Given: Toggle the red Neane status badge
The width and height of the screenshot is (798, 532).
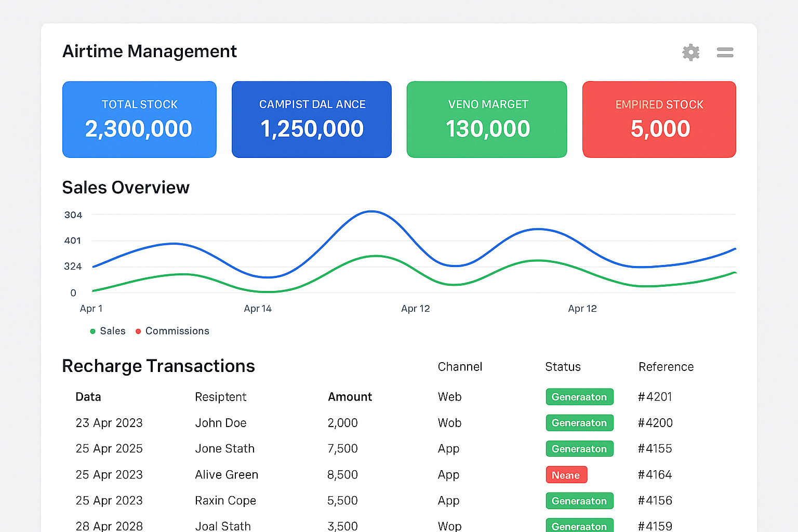Looking at the screenshot, I should (x=566, y=474).
